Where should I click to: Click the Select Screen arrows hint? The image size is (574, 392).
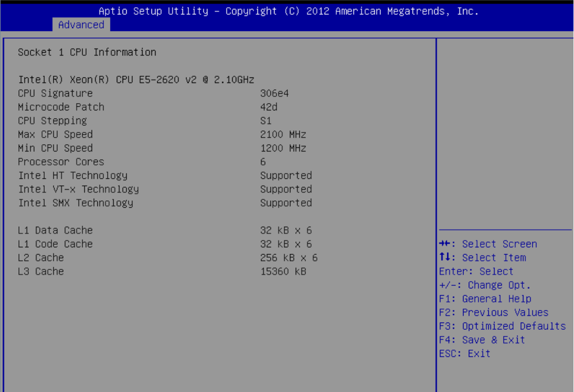(488, 244)
